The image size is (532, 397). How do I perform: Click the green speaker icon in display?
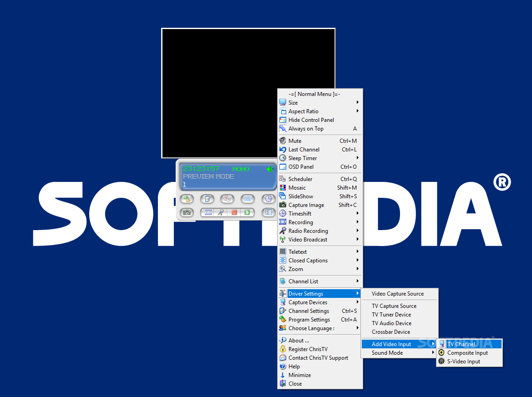(x=270, y=169)
